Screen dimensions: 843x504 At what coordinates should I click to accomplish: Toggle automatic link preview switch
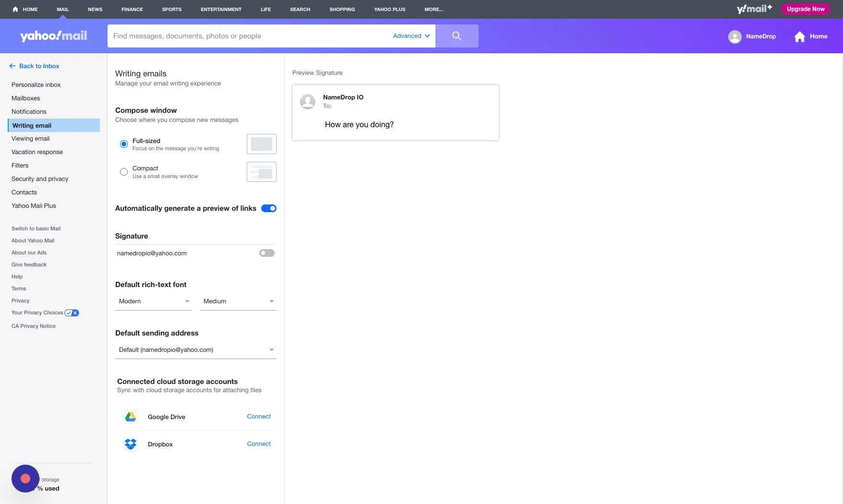coord(269,208)
